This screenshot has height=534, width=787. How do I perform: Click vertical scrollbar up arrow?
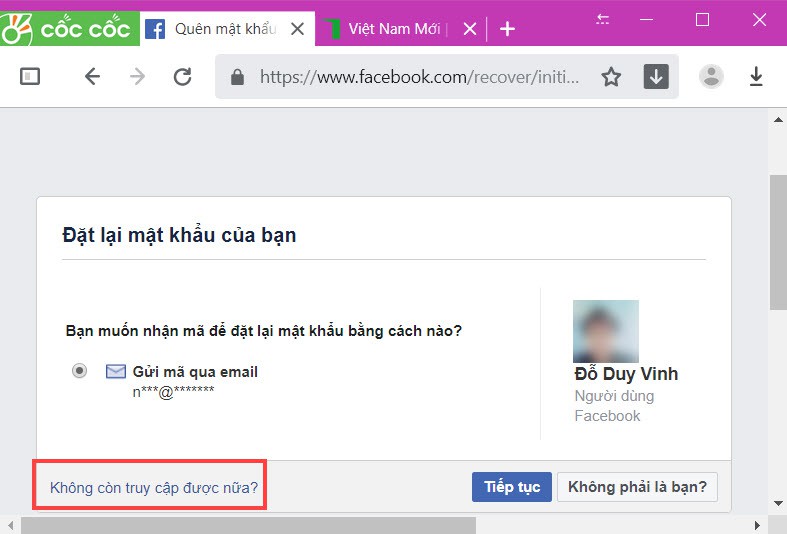[x=778, y=119]
